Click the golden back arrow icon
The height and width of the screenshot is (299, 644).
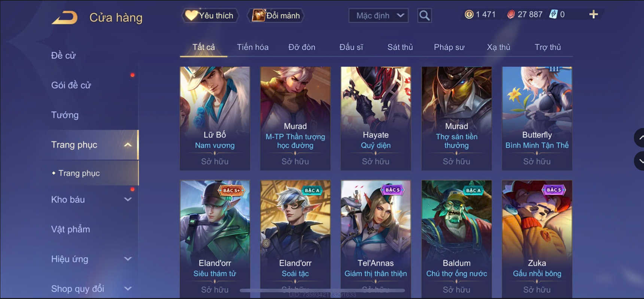[64, 18]
